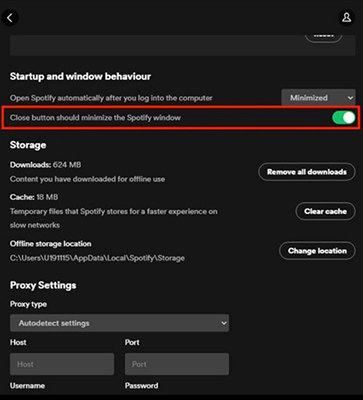Screen dimensions: 363x400
Task: Select the Cache: 18 MB text
Action: pyautogui.click(x=34, y=197)
